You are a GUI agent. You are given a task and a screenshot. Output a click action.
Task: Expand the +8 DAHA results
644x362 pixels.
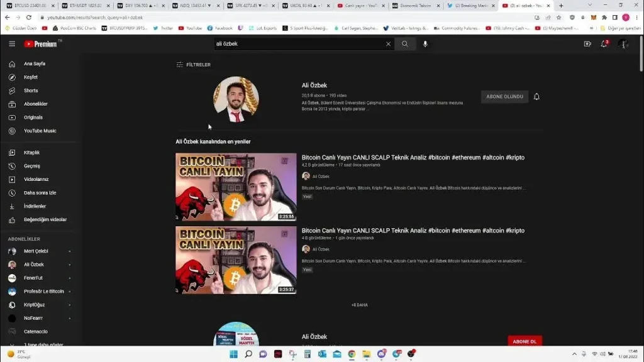359,305
